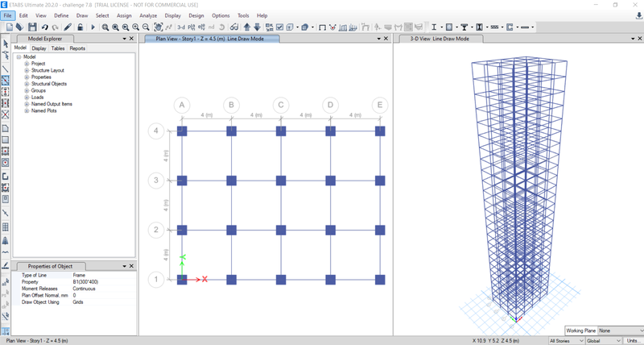Click Zoom In One Step icon

(x=135, y=27)
